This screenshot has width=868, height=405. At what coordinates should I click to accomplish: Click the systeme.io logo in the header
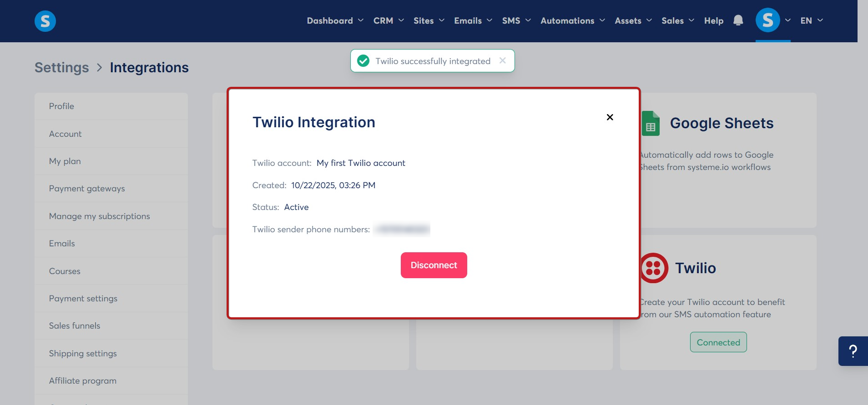click(x=45, y=21)
